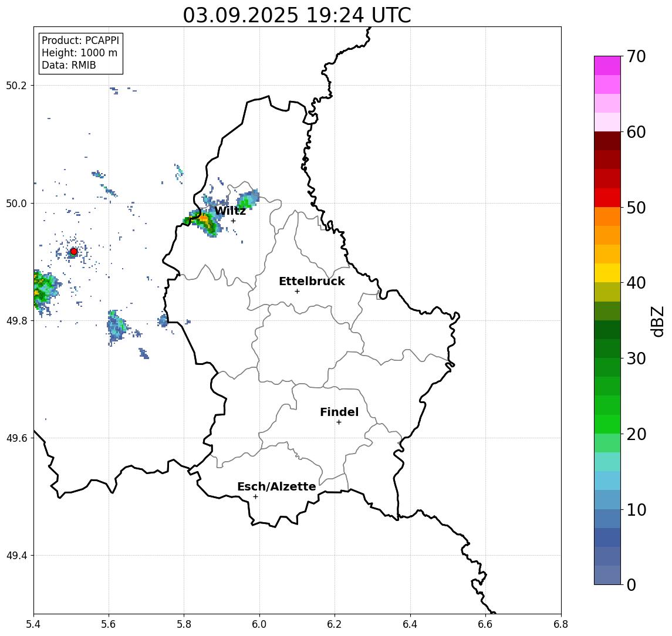Click the latitude tick label 49.6
This screenshot has height=636, width=672.
coord(16,438)
